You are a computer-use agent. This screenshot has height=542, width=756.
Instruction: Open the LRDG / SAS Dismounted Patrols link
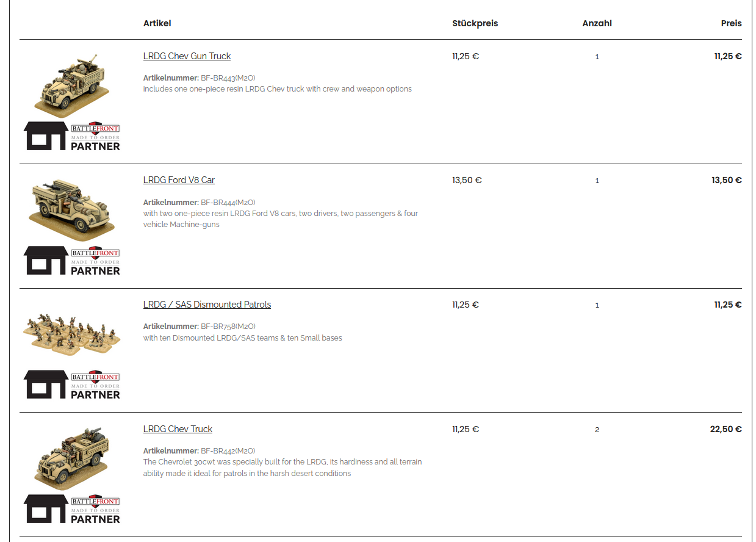207,305
